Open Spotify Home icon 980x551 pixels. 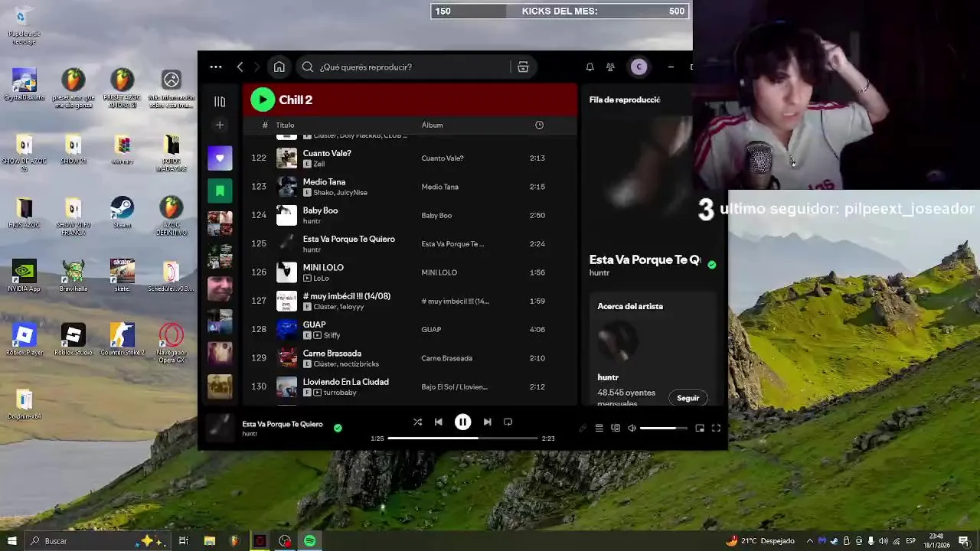[x=279, y=67]
